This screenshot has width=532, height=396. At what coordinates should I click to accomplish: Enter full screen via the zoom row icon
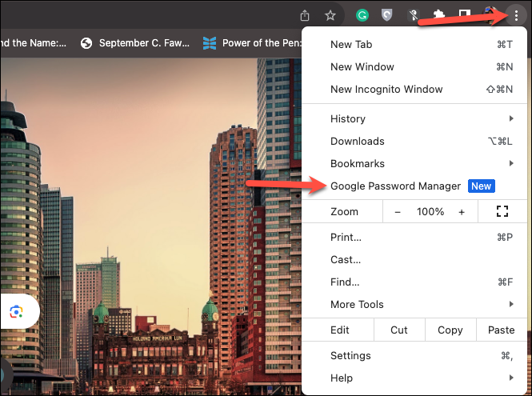[x=502, y=211]
